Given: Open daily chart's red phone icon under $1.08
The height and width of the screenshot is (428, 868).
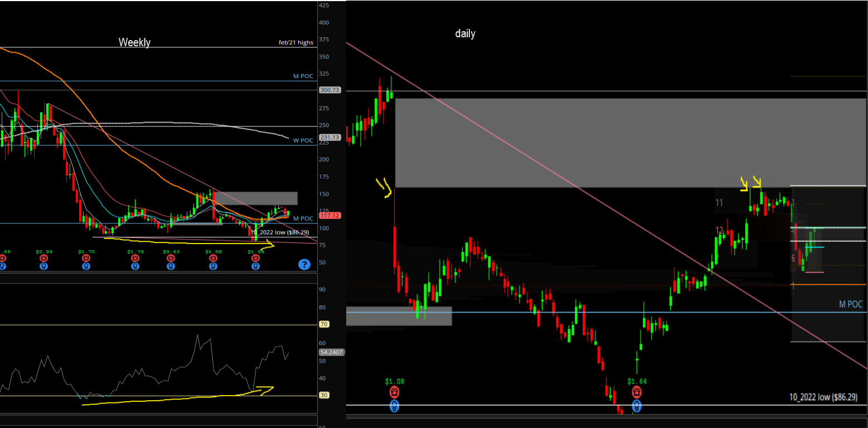Looking at the screenshot, I should click(395, 392).
